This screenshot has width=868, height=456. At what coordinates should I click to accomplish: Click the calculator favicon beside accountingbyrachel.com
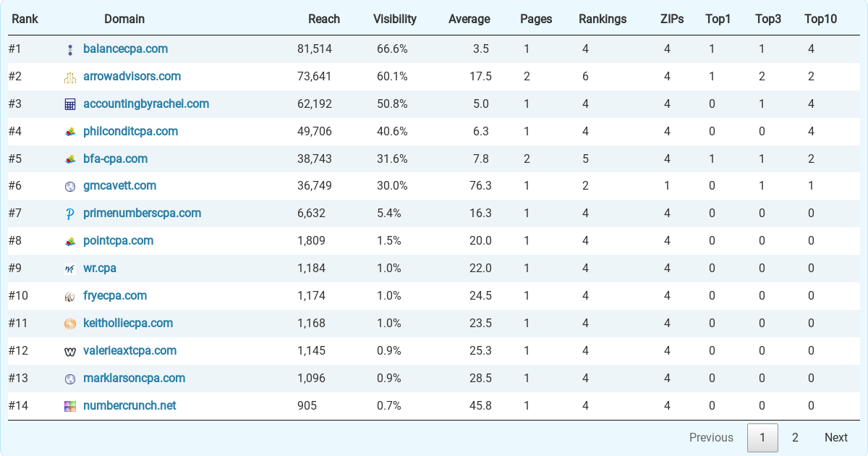point(69,104)
